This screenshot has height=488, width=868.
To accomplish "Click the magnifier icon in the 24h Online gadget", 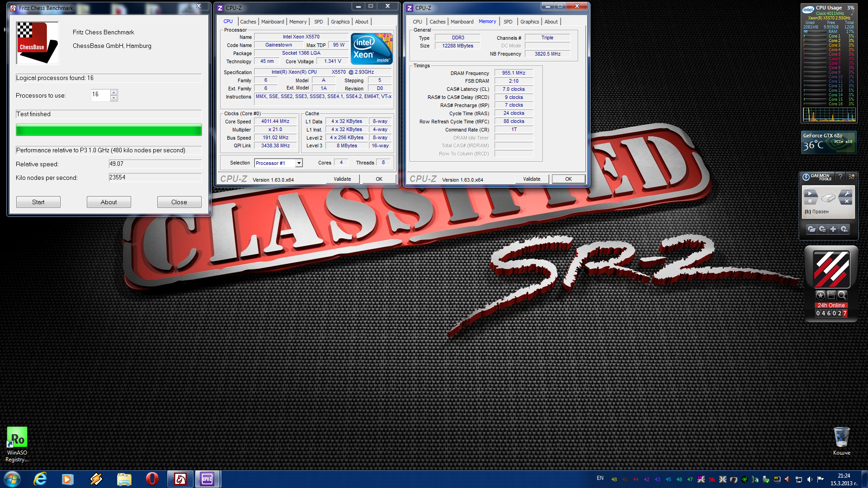I will click(842, 296).
